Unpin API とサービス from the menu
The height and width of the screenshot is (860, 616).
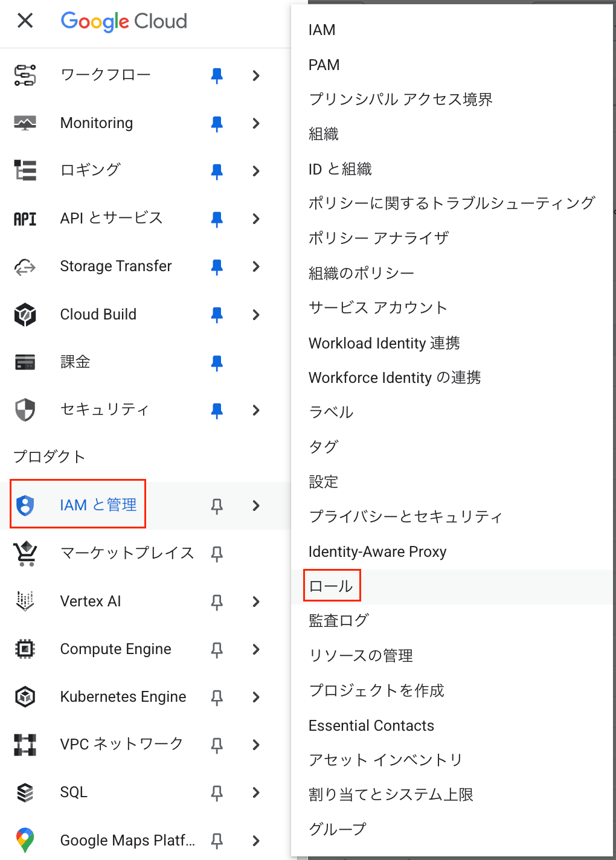tap(217, 219)
